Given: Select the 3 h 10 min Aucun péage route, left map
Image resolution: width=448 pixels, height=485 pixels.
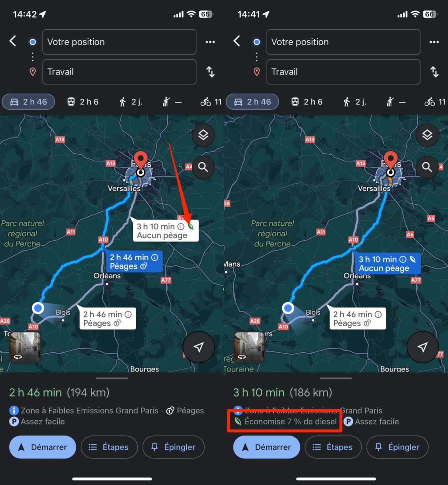Looking at the screenshot, I should tap(165, 231).
